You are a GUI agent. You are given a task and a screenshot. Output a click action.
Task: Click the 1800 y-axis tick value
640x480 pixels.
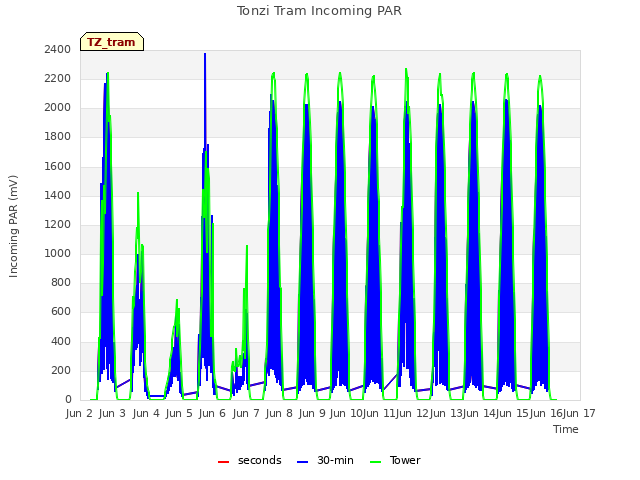pos(58,137)
